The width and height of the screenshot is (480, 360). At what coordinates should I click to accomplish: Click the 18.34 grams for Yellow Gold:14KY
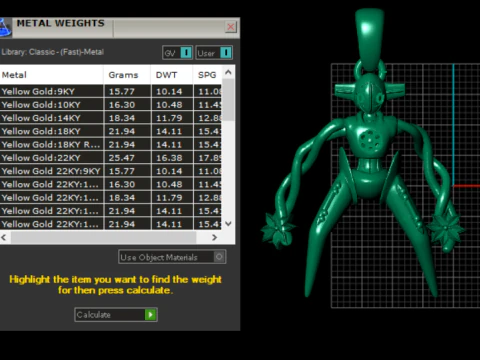122,118
